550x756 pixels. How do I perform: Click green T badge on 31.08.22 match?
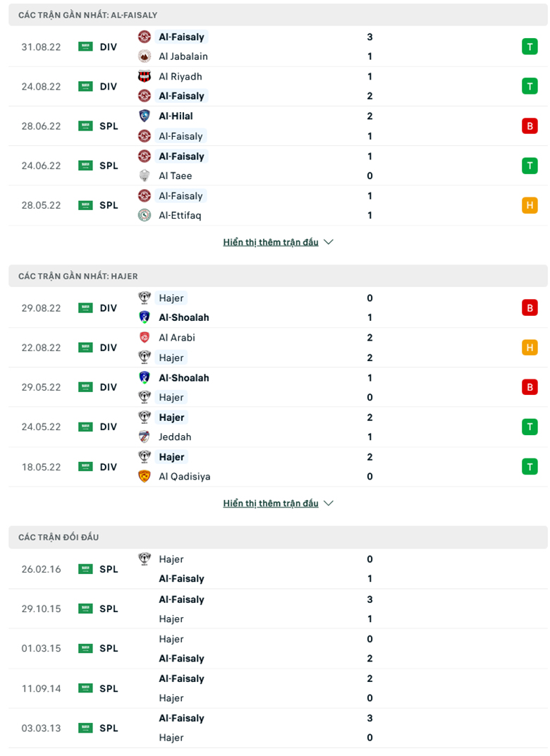click(x=529, y=47)
